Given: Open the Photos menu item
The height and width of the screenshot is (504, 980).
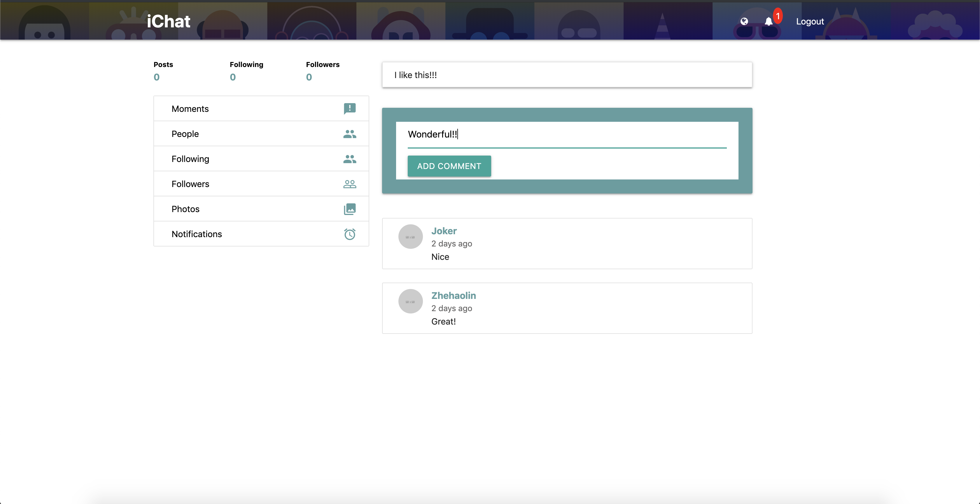Looking at the screenshot, I should click(x=186, y=209).
